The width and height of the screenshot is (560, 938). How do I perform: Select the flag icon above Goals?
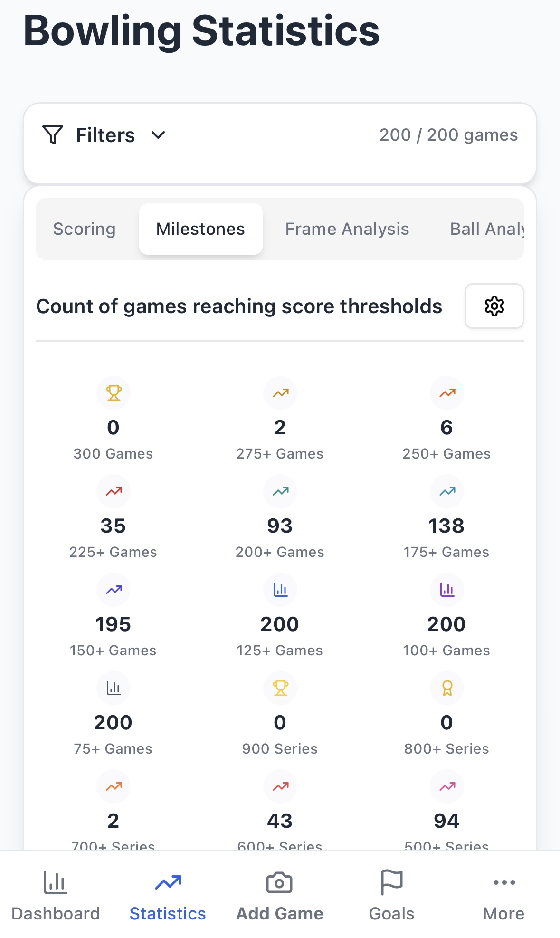coord(391,882)
